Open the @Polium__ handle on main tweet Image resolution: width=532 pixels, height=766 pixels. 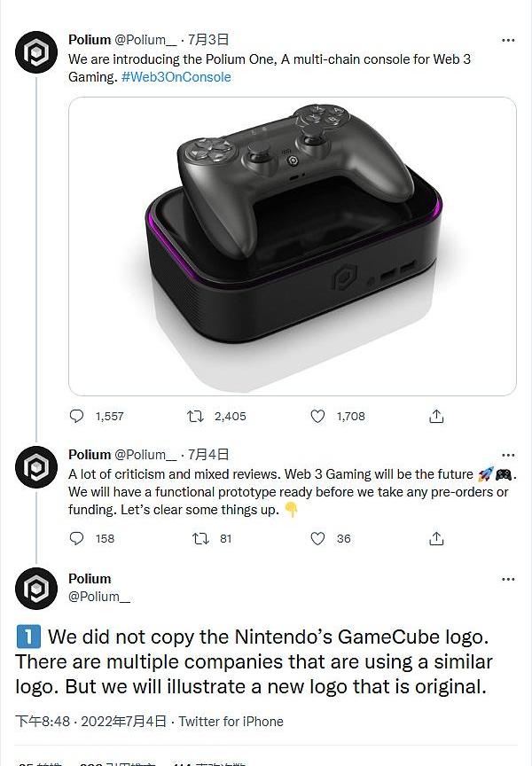(x=99, y=597)
